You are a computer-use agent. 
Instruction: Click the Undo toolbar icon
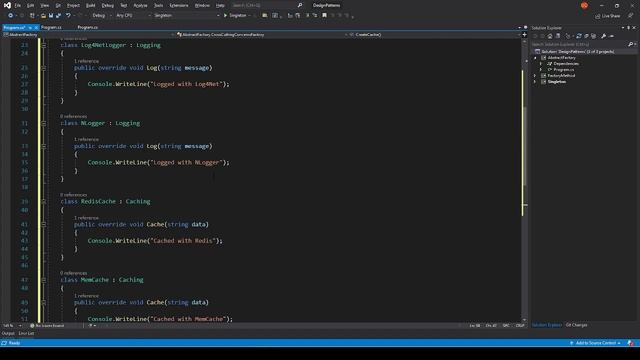coord(68,16)
